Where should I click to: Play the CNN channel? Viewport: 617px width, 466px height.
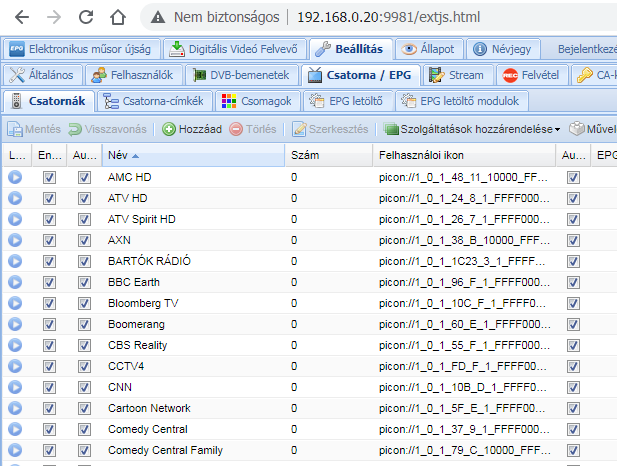click(x=15, y=387)
